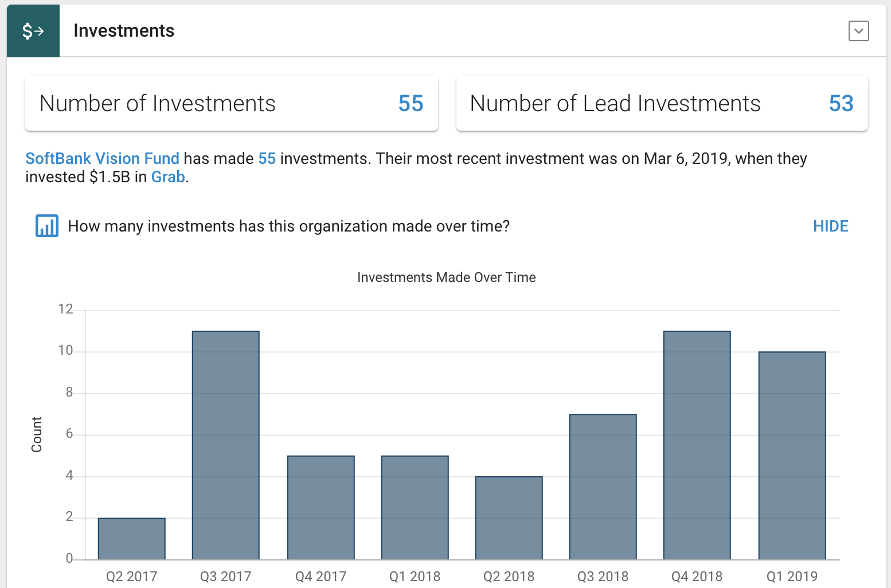Select the Q4 2017 bar
The image size is (891, 588).
321,508
